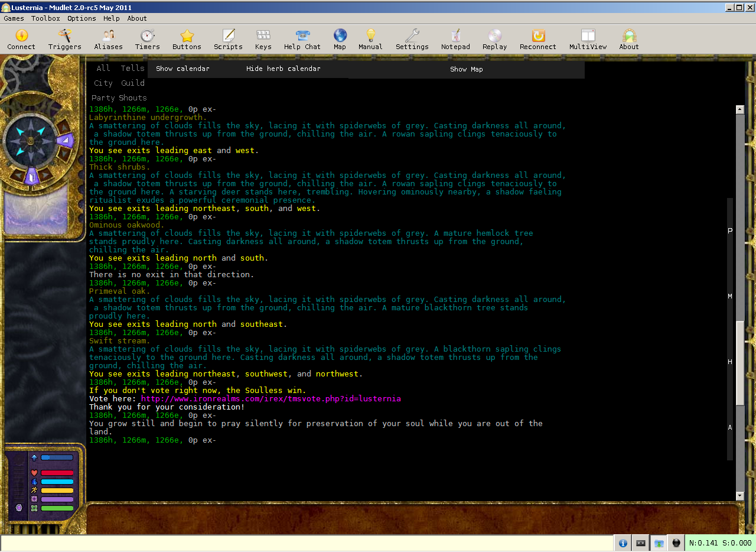
Task: Open the Games menu
Action: (14, 18)
